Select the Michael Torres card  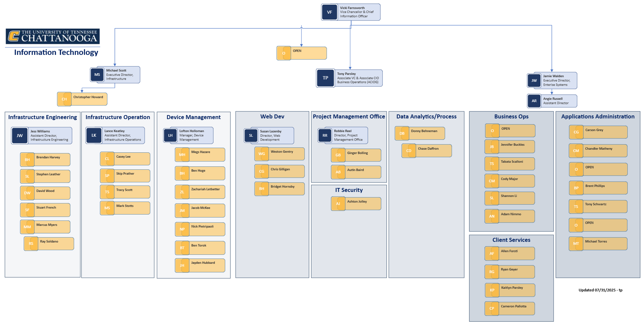tap(598, 244)
